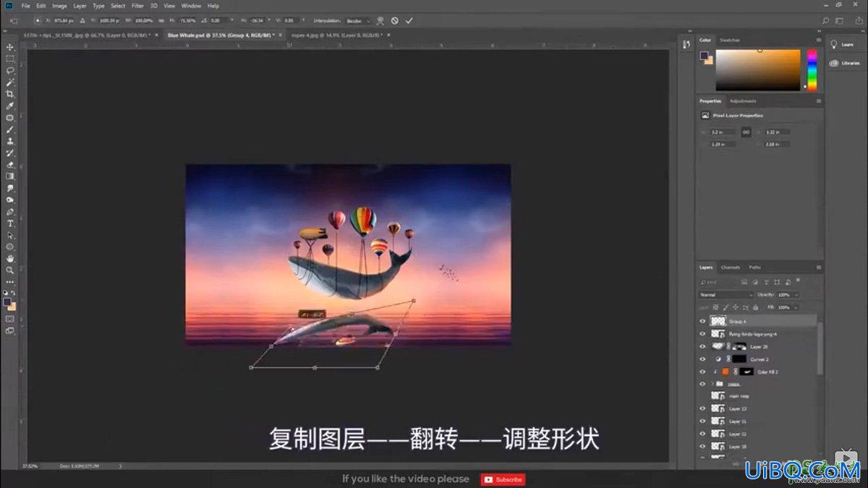
Task: Open the Window menu
Action: (191, 6)
